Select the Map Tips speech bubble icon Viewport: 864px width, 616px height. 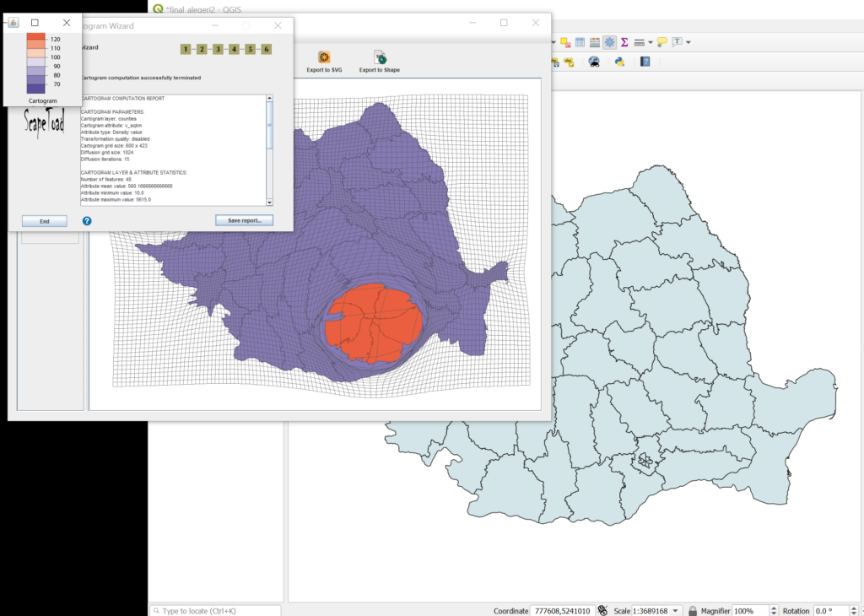coord(662,42)
